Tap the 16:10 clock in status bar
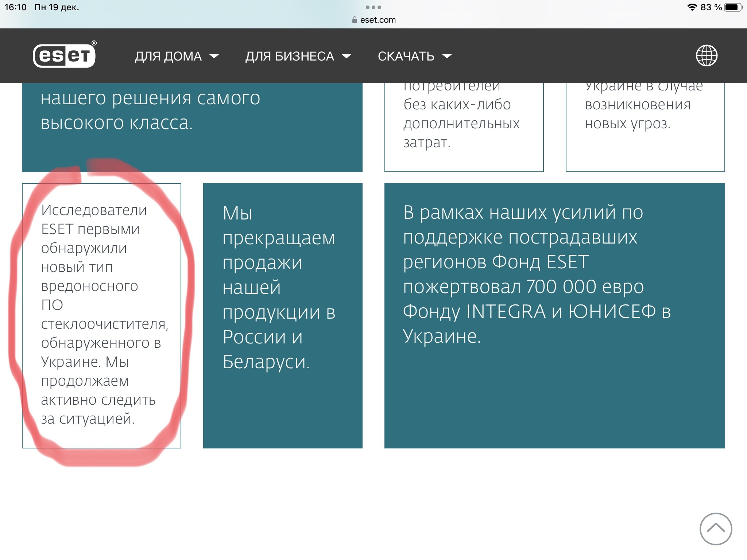The height and width of the screenshot is (560, 747). point(15,7)
